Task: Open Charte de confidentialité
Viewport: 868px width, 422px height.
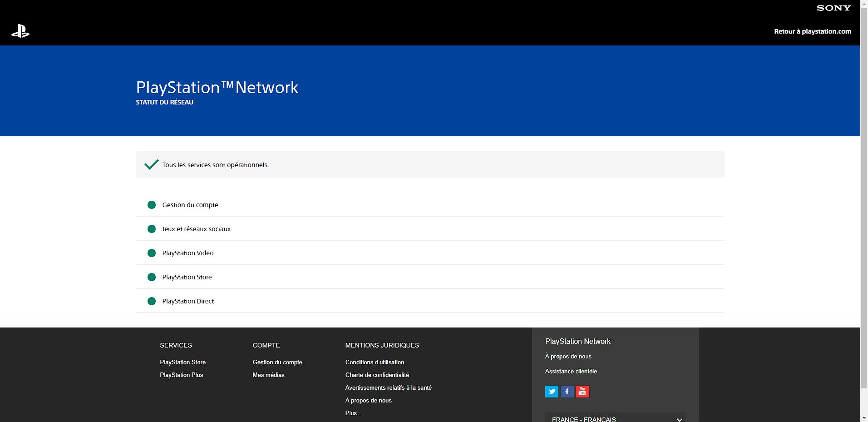Action: 377,375
